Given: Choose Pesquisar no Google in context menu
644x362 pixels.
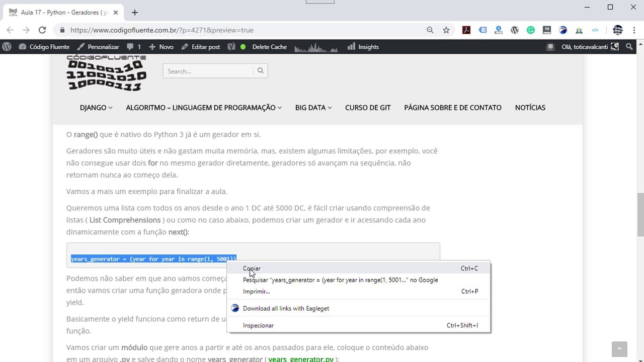Looking at the screenshot, I should (x=359, y=280).
